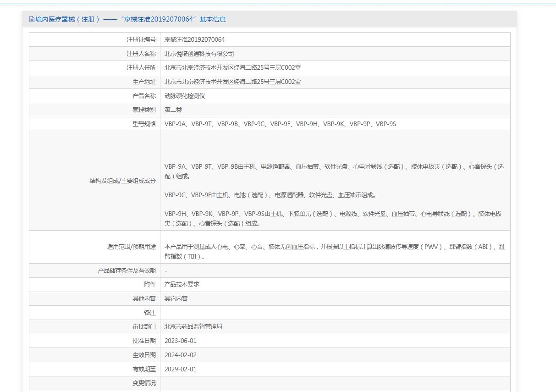Click paragraph beginning VBP-9H、VBP-9K、VBP-9P
Screen dimensions: 556x392
pos(333,219)
